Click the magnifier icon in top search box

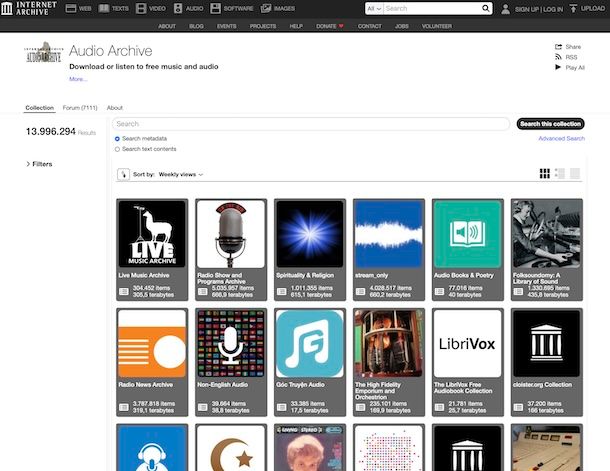tap(486, 8)
